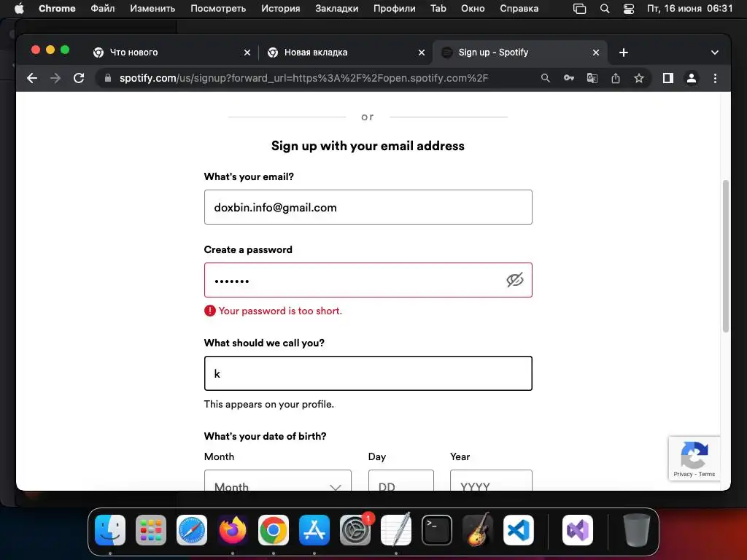The width and height of the screenshot is (747, 560).
Task: Open a new tab with plus button
Action: click(624, 52)
